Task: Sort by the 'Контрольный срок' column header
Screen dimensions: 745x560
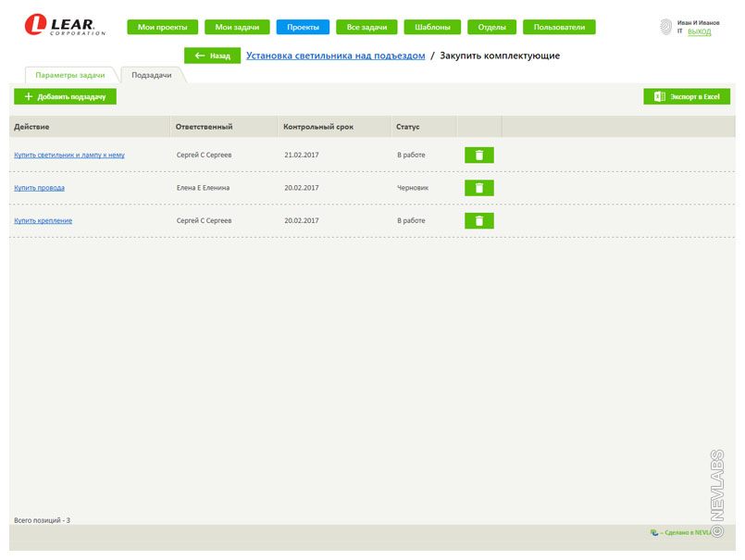Action: click(318, 127)
